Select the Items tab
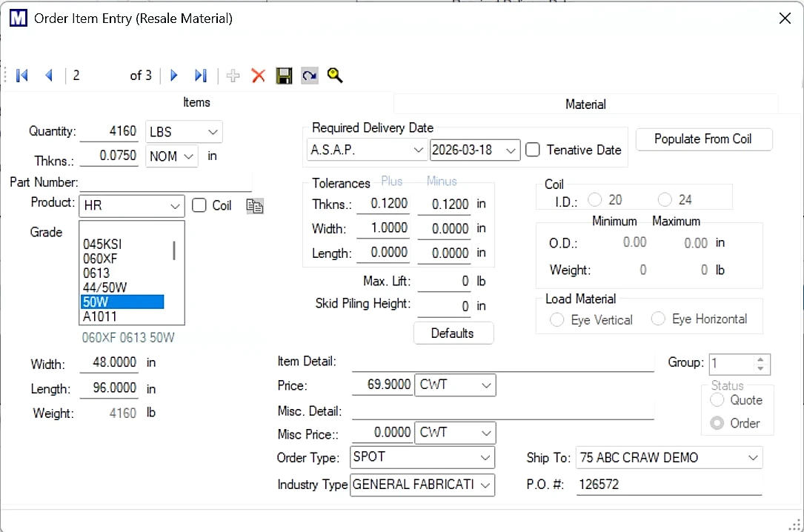 196,102
